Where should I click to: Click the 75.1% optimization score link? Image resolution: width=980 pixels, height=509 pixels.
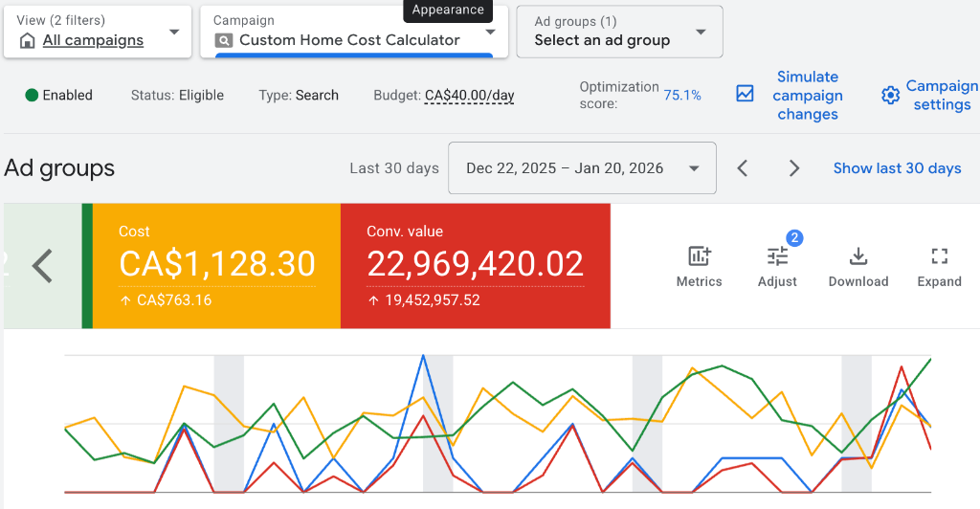682,96
